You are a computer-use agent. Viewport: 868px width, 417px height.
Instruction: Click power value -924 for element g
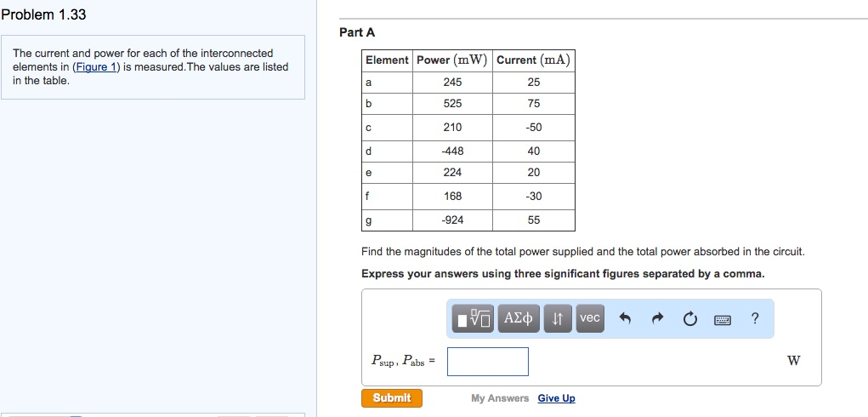tap(452, 220)
